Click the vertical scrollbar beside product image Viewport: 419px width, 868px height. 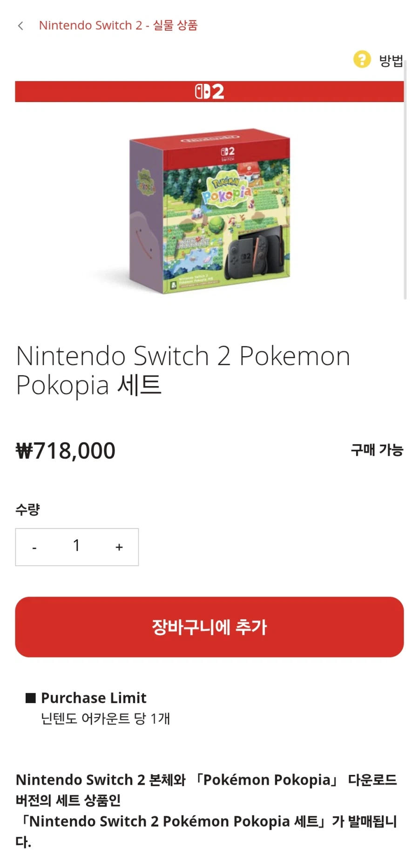pos(405,179)
